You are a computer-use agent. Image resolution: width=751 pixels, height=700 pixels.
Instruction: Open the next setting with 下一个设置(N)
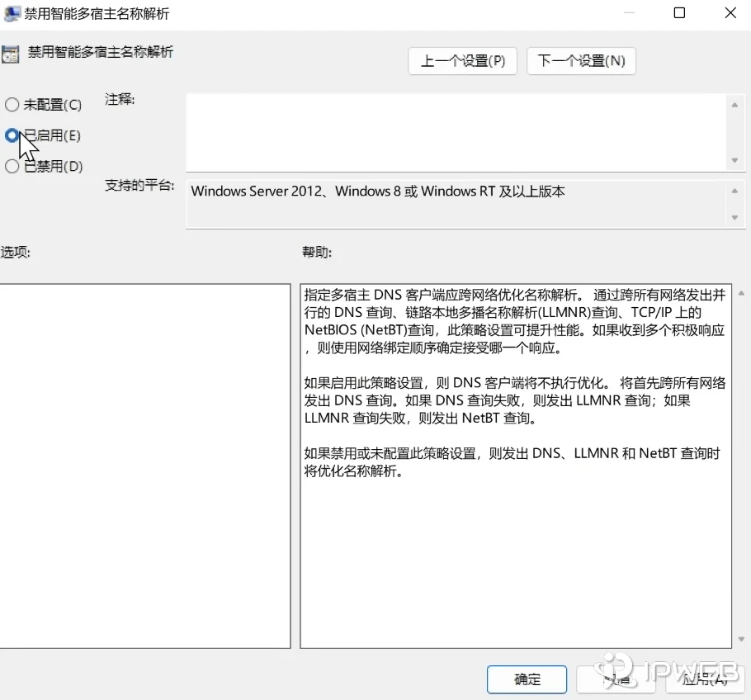pyautogui.click(x=581, y=60)
